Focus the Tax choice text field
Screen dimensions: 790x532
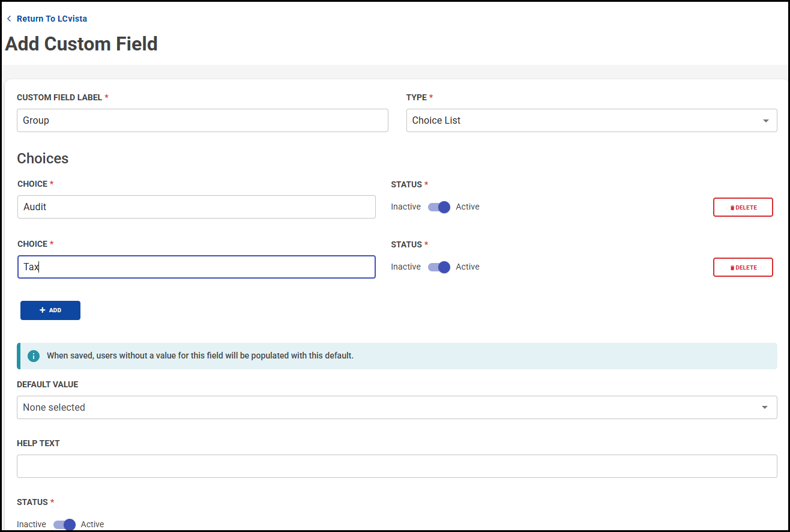pos(196,267)
